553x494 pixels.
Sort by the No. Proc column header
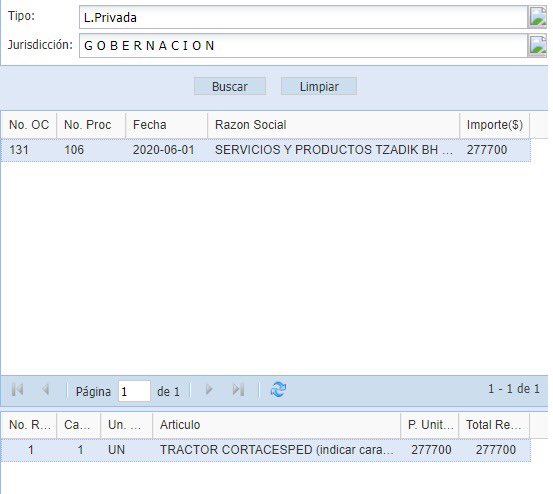click(91, 125)
